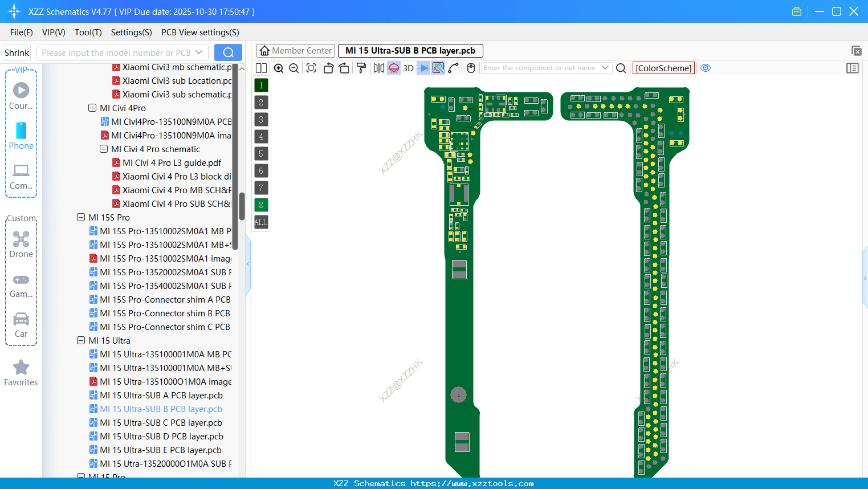Open the ColorScheme selector
Image resolution: width=868 pixels, height=489 pixels.
(x=663, y=68)
